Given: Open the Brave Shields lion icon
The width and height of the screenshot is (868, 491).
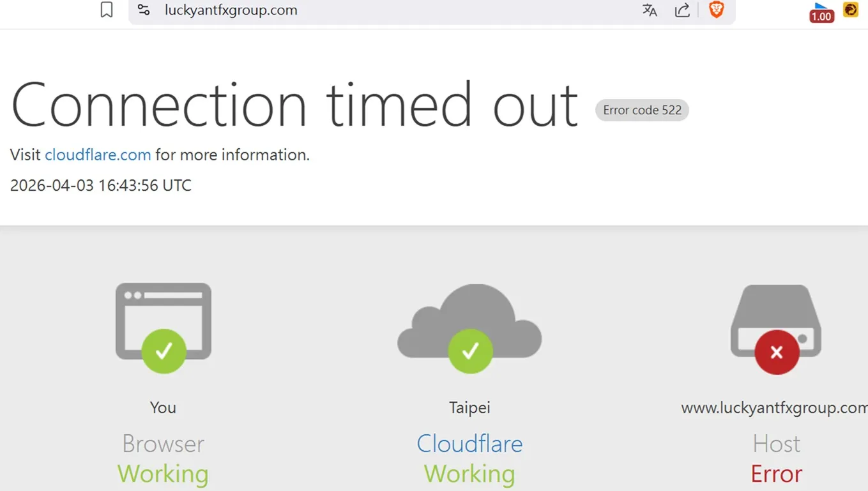Looking at the screenshot, I should (716, 10).
